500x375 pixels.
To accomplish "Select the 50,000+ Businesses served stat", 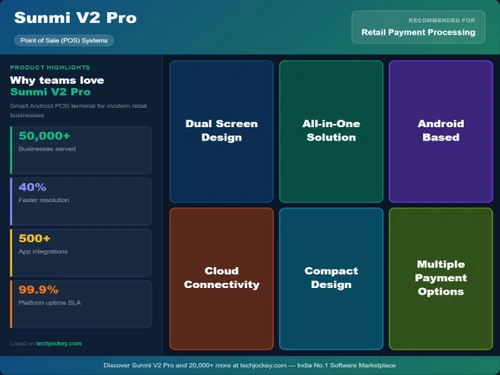I will click(x=81, y=150).
